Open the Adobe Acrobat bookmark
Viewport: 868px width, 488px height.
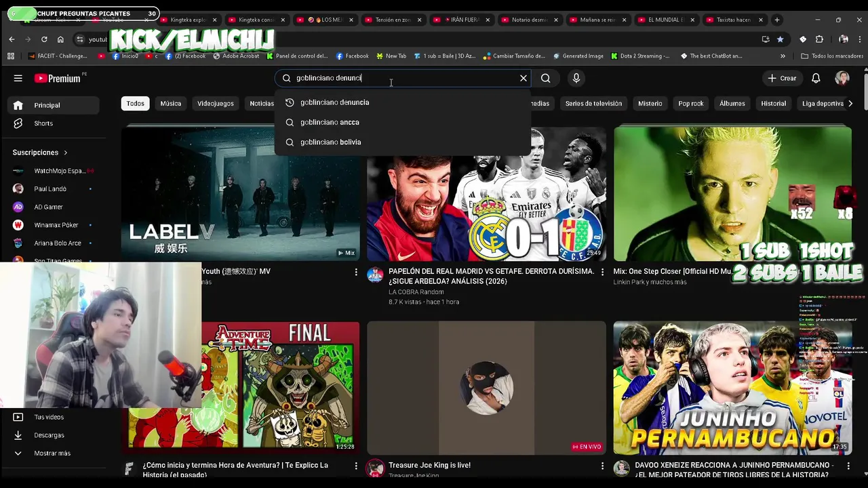click(x=236, y=56)
